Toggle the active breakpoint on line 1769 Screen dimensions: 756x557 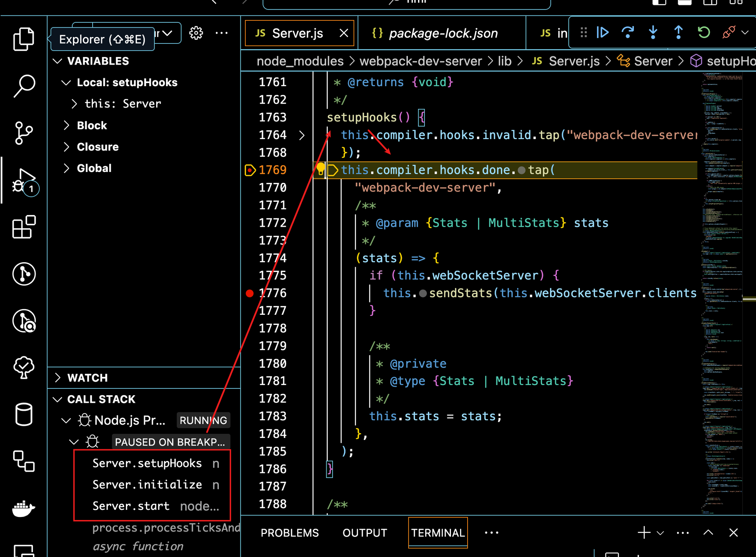click(250, 170)
